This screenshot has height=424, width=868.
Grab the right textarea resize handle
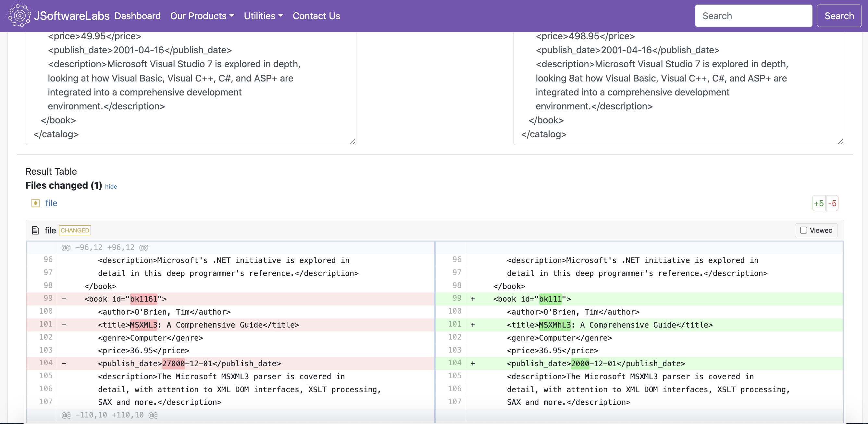tap(840, 142)
